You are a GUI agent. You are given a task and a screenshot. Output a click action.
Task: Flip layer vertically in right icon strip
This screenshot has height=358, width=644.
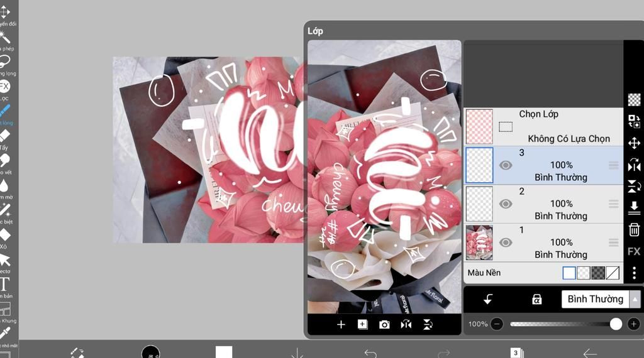[x=634, y=187]
